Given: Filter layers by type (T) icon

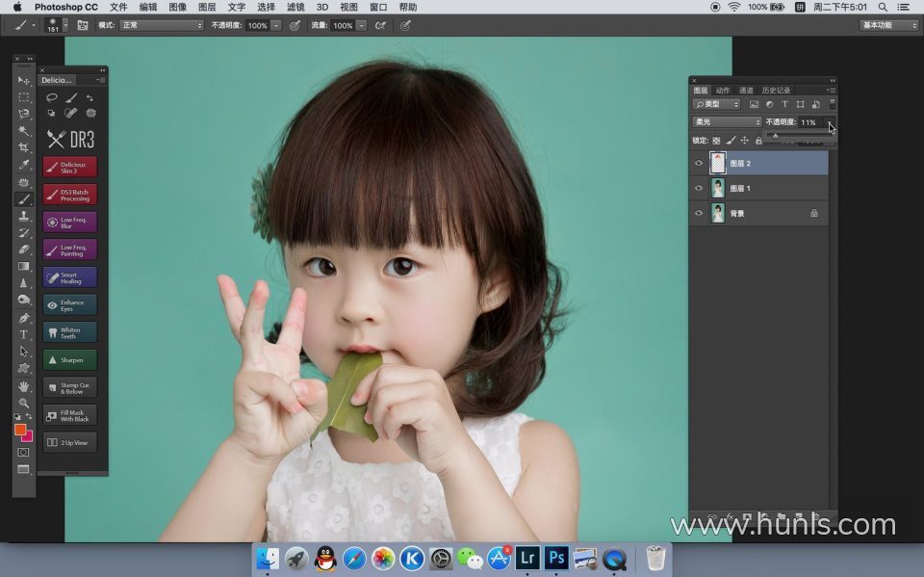Looking at the screenshot, I should point(784,104).
